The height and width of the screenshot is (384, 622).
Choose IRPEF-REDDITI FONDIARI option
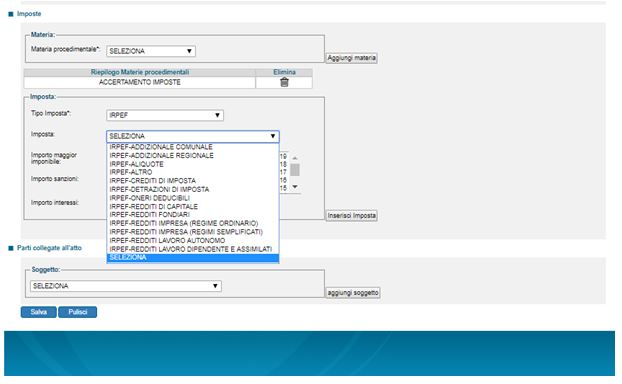193,215
